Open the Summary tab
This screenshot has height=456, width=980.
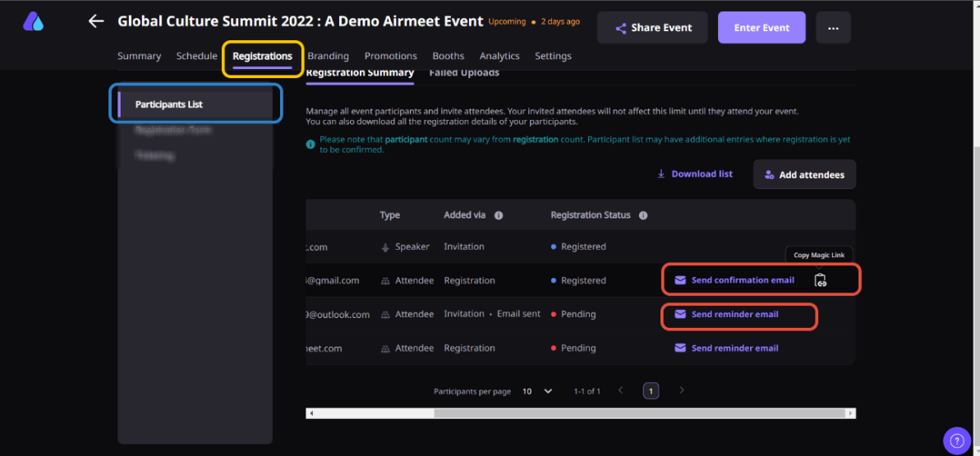click(139, 56)
